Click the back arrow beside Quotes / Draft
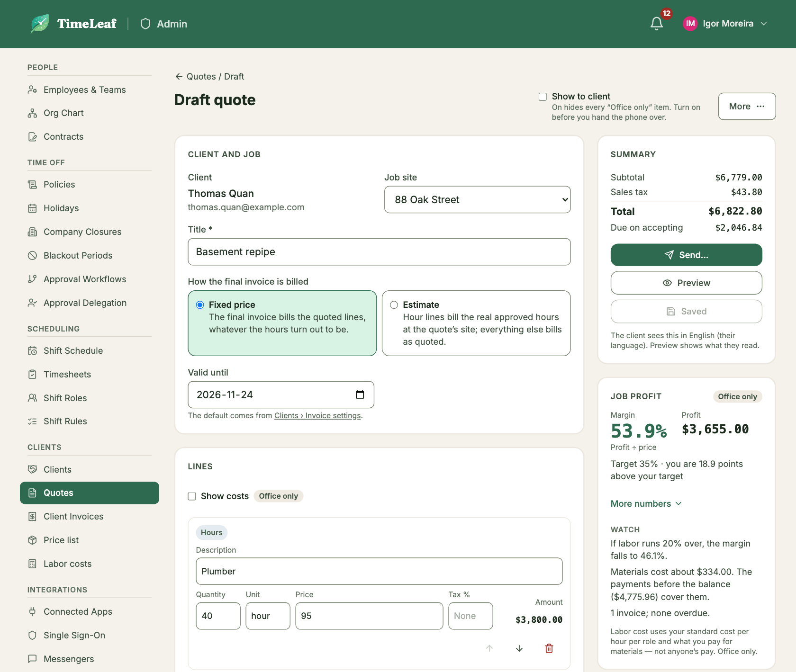The image size is (796, 672). (179, 76)
